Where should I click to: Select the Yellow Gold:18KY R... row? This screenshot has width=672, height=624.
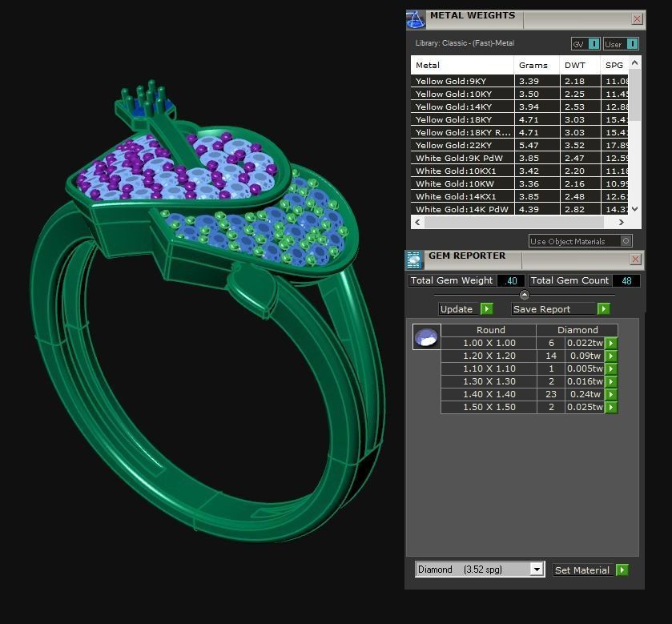(520, 132)
